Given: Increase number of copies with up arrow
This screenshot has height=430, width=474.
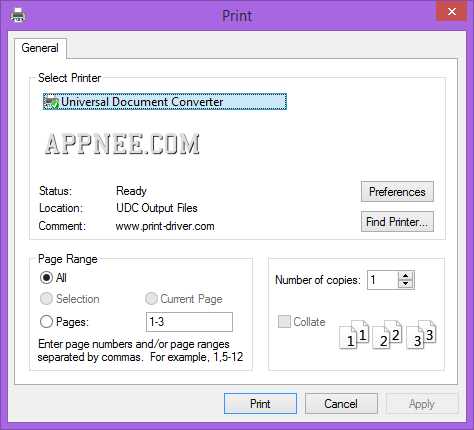Looking at the screenshot, I should (x=405, y=276).
